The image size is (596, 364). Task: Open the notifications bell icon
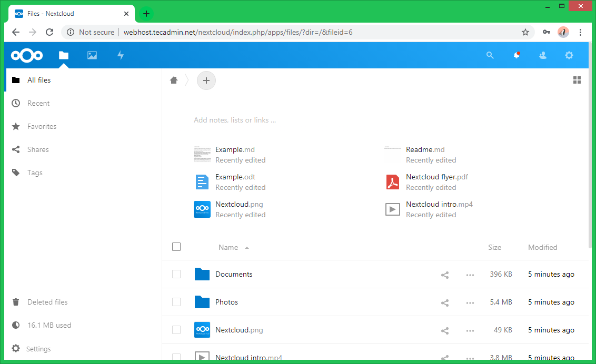pyautogui.click(x=516, y=55)
